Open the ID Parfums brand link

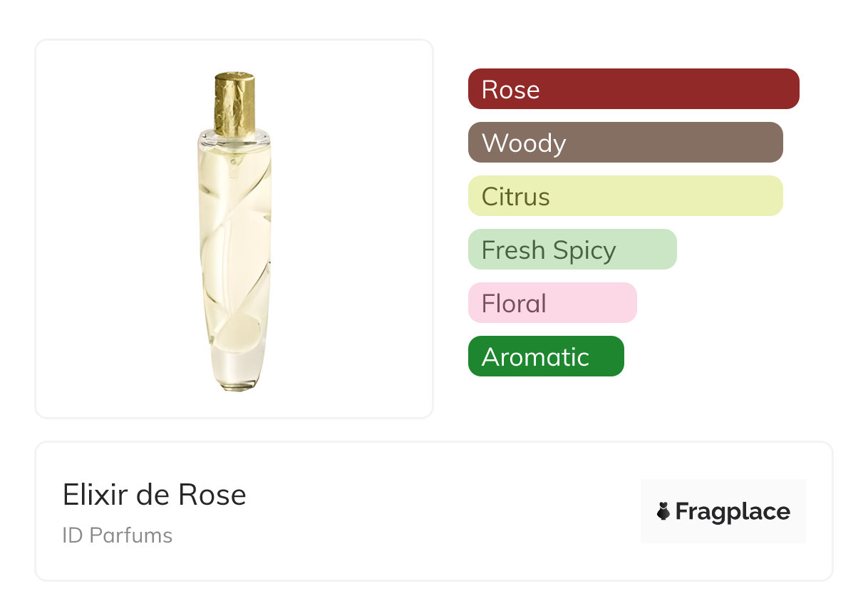117,535
